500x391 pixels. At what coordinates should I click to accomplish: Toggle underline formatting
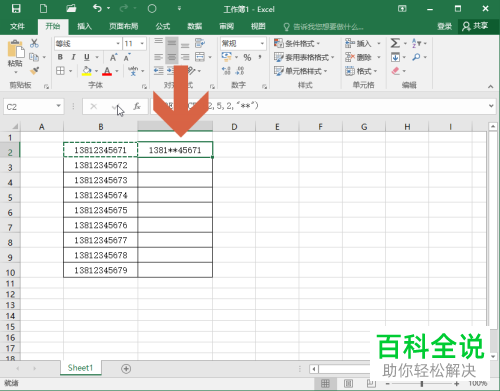coord(87,57)
